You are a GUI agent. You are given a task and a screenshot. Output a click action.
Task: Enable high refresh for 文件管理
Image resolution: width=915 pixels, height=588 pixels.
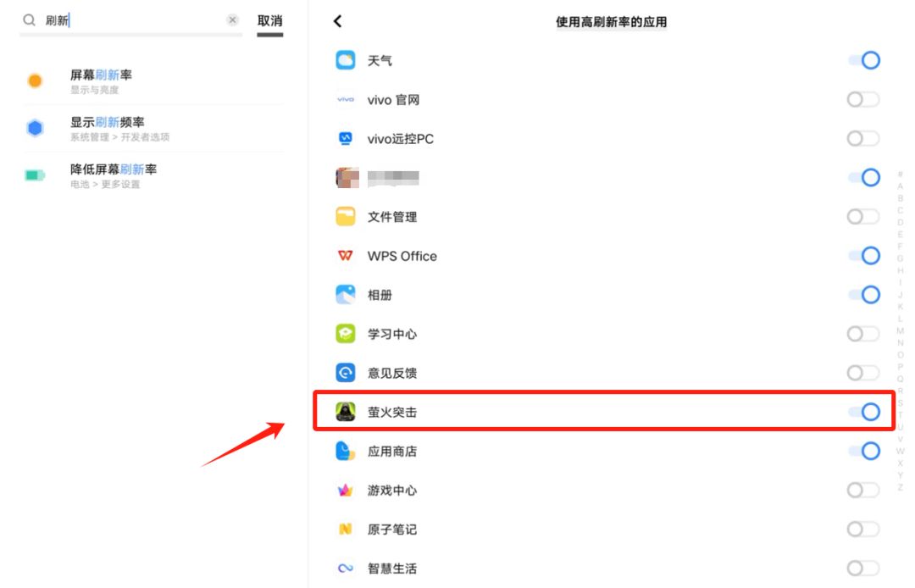tap(863, 216)
